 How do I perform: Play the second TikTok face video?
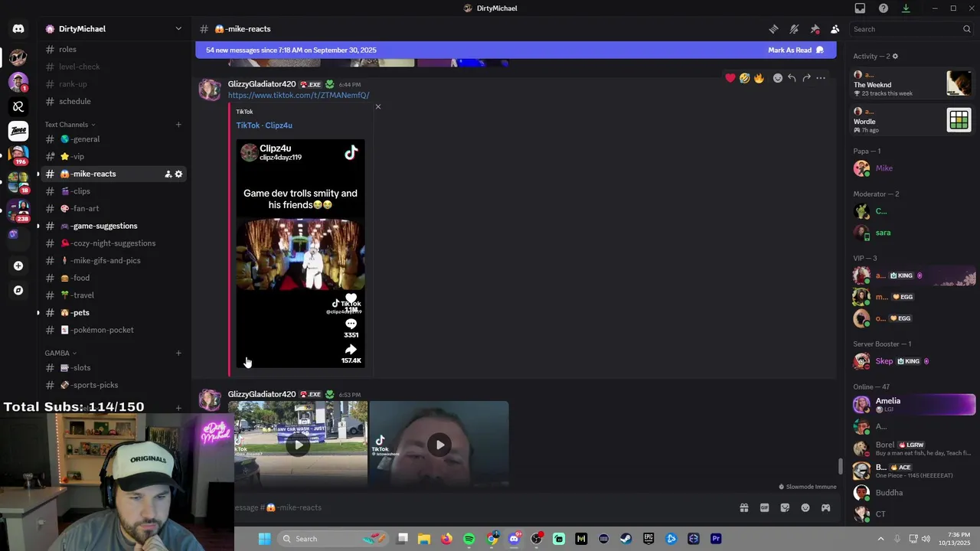[439, 445]
